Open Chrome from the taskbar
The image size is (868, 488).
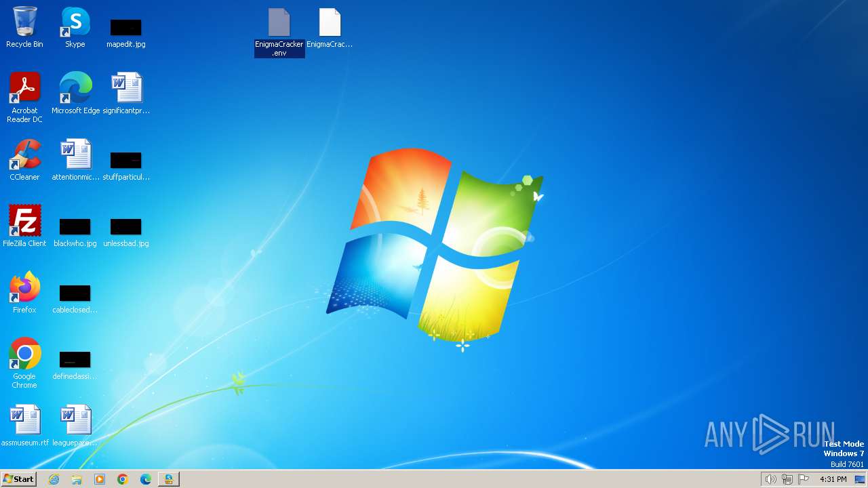[123, 479]
